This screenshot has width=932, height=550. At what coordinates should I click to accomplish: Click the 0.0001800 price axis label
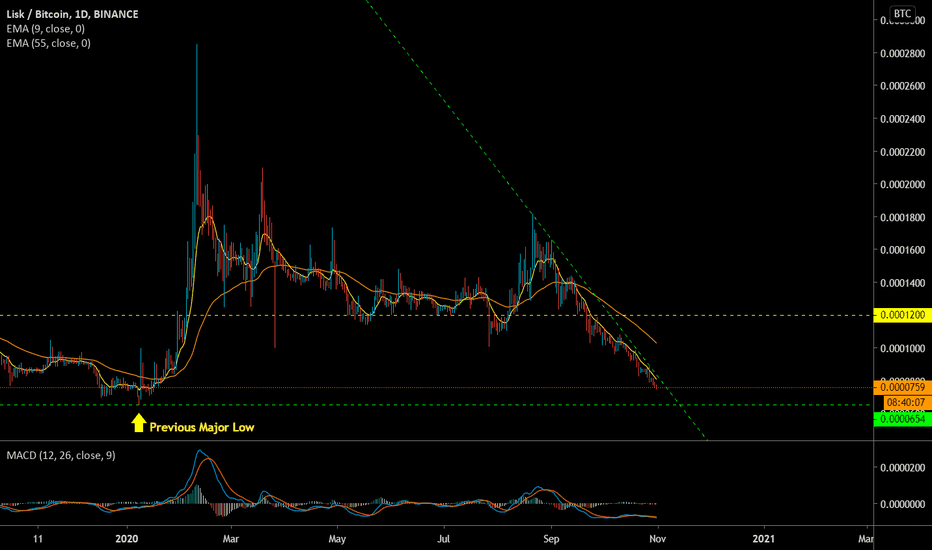click(902, 218)
